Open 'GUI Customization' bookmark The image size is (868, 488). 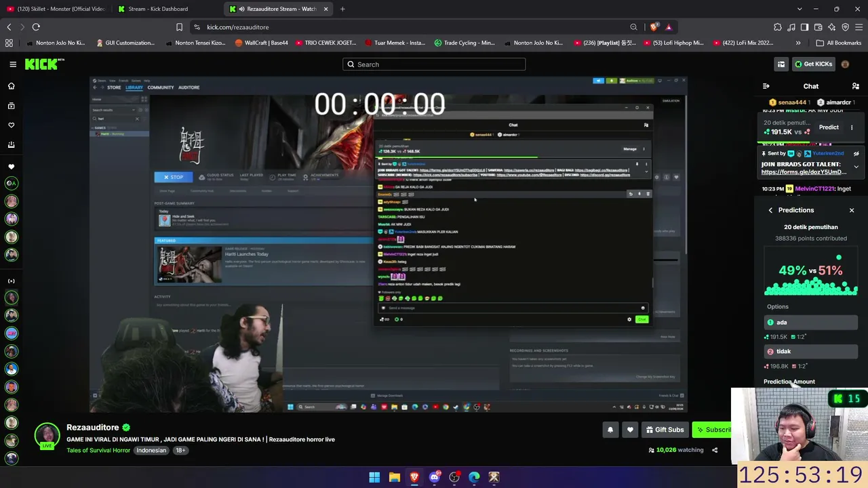click(x=125, y=43)
